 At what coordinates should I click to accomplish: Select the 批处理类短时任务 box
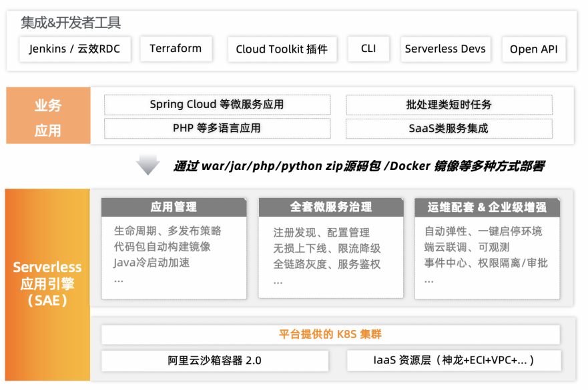point(449,105)
